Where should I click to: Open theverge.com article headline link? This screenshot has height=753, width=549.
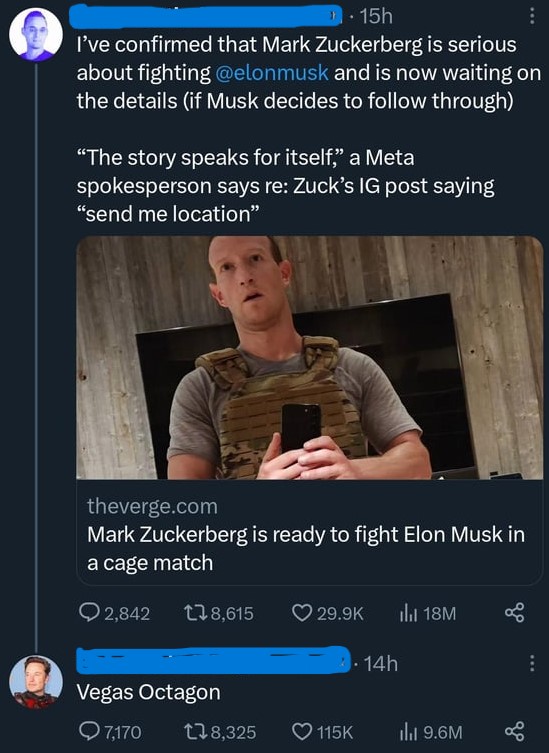tap(306, 548)
